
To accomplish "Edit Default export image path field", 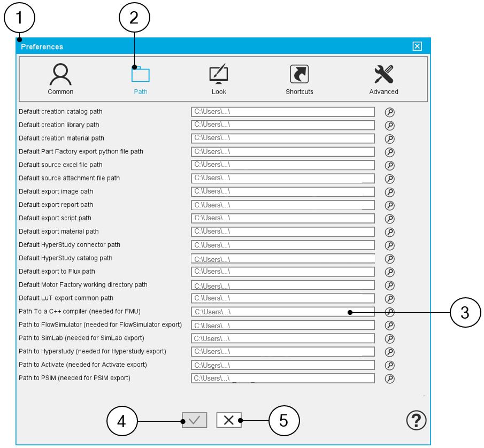I will [283, 191].
